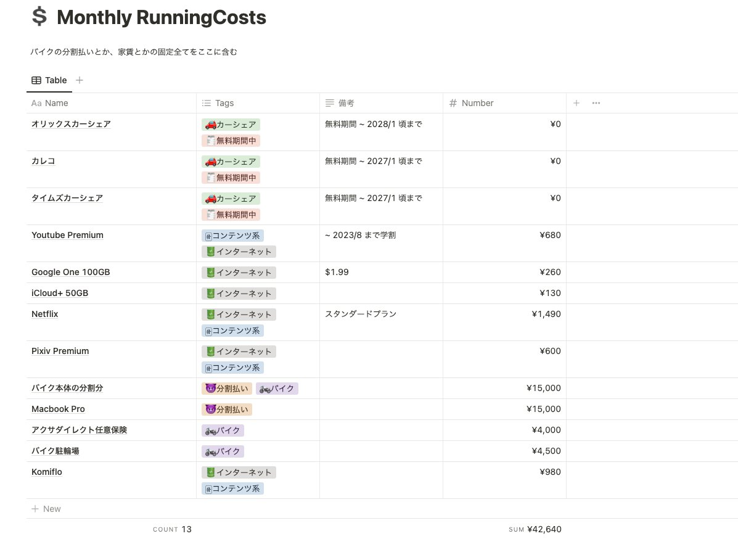Click the 無料期間中 tag on the カレコ row
Image resolution: width=738 pixels, height=560 pixels.
point(231,178)
